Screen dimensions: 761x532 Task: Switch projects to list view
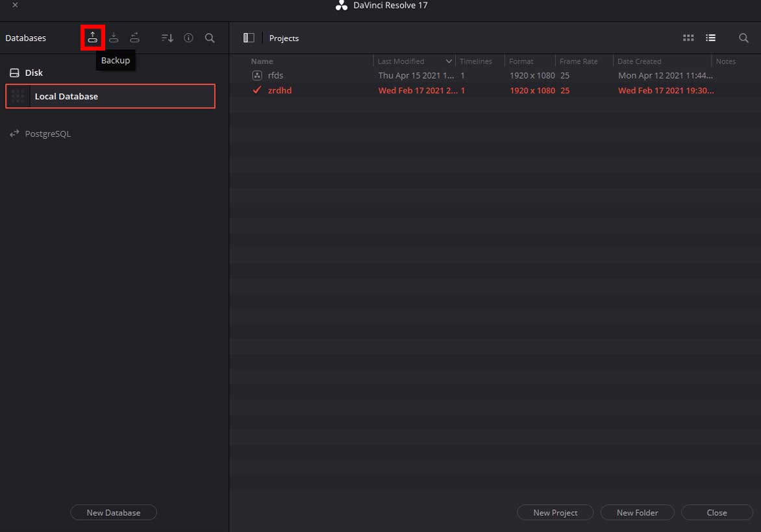pyautogui.click(x=710, y=38)
